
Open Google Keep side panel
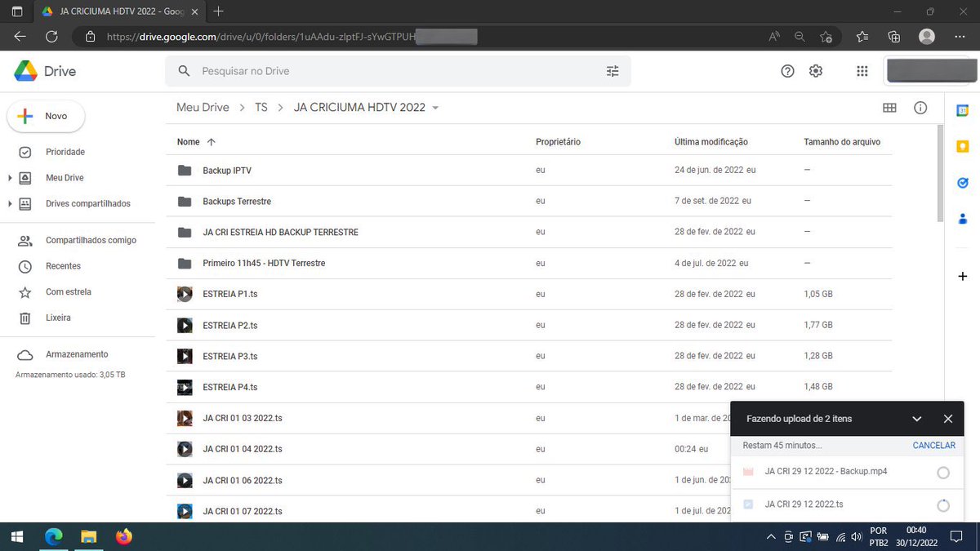(963, 147)
